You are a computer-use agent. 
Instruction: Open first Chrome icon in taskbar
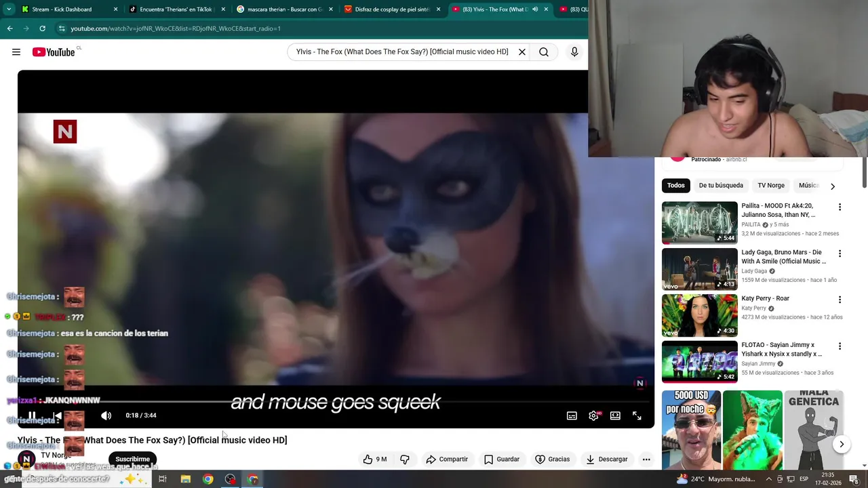pyautogui.click(x=208, y=479)
